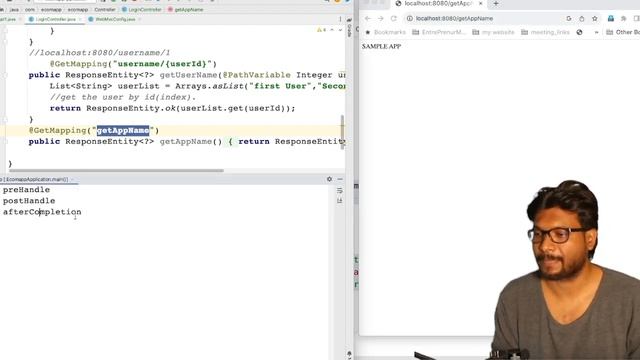
Task: Open a new Chrome tab
Action: pyautogui.click(x=496, y=3)
